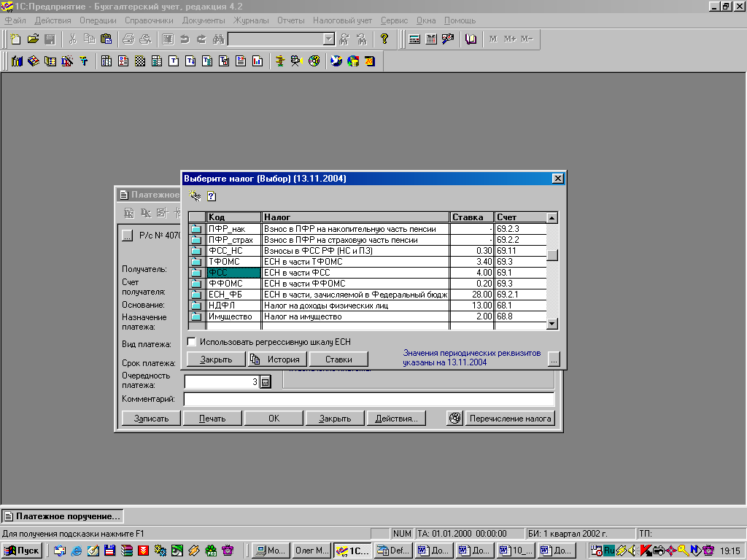
Task: Open the Отчеты menu
Action: coord(290,20)
